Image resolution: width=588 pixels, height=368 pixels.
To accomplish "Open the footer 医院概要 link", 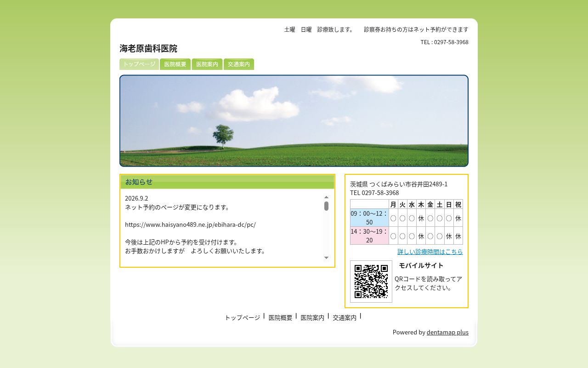I will [x=281, y=317].
